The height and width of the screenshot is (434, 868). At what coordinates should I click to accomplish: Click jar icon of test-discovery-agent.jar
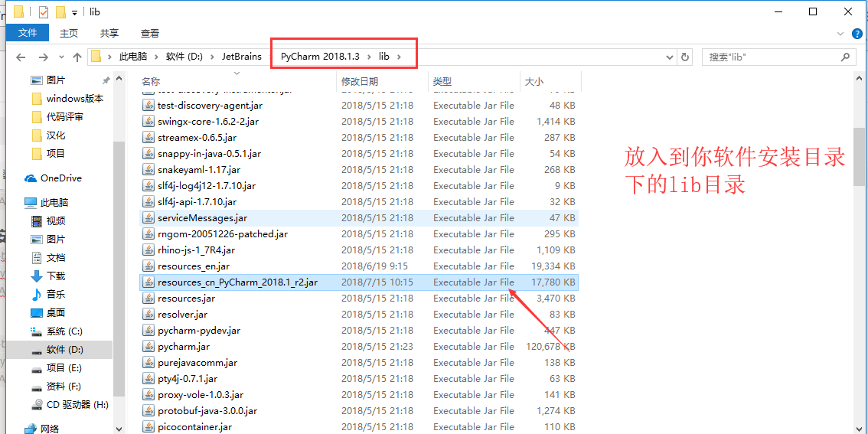pos(148,105)
